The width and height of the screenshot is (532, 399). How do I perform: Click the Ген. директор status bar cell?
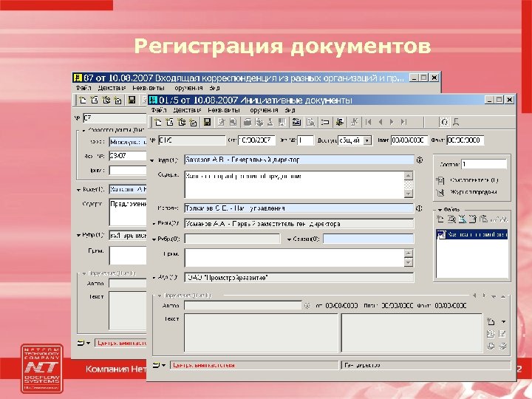pos(426,366)
